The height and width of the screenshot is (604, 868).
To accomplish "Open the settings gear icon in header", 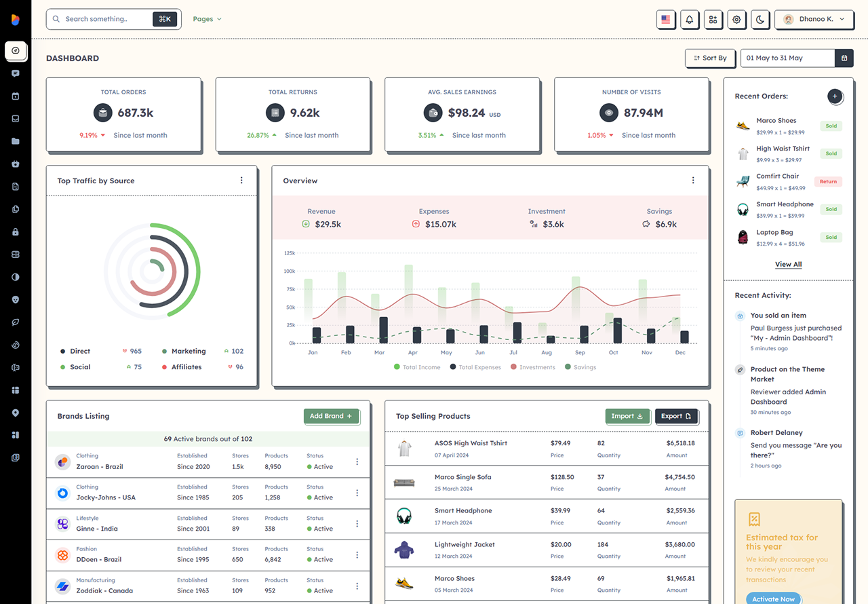I will click(x=736, y=20).
